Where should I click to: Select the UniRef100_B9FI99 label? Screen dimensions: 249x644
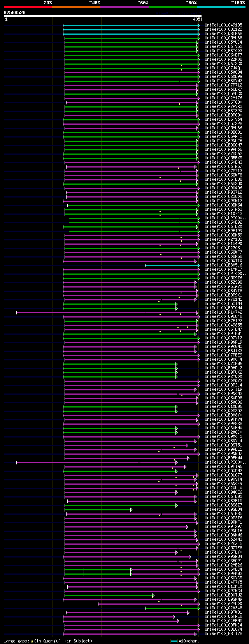coord(223,231)
